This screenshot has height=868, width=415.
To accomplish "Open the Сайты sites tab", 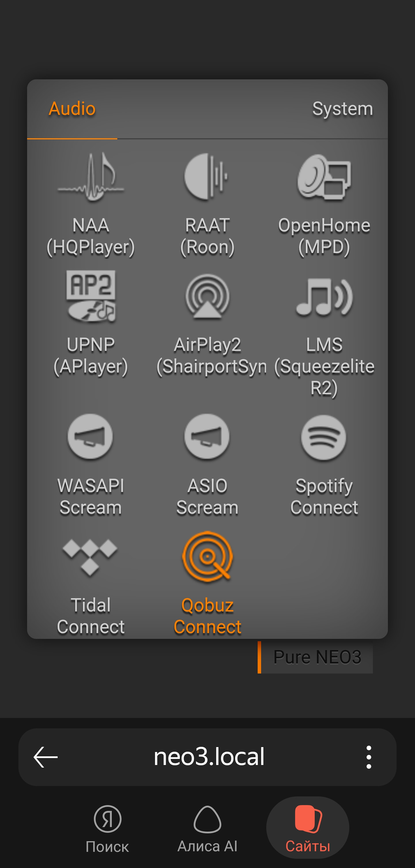I will coord(308,828).
